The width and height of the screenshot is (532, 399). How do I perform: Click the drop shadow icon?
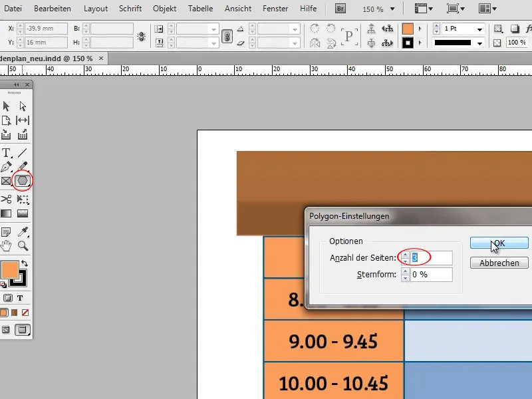515,29
